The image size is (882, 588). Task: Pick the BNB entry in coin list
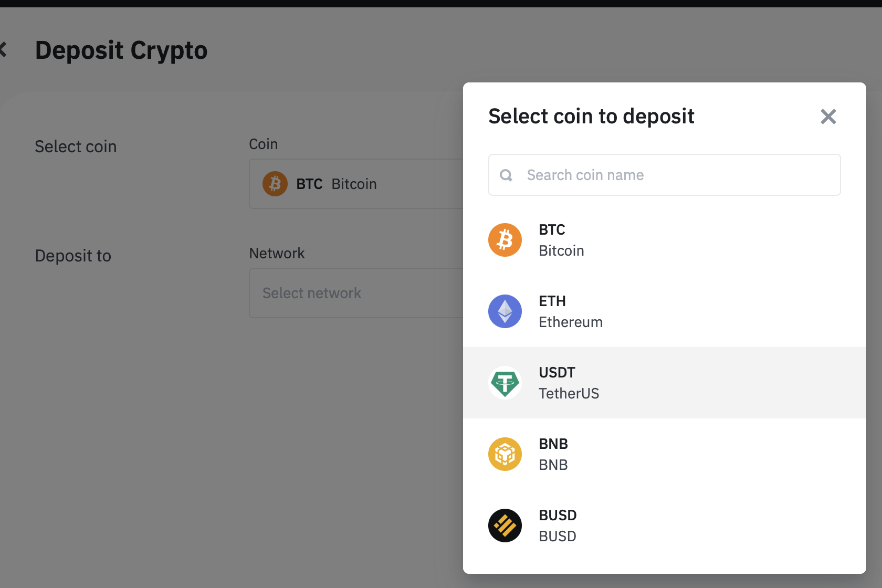pyautogui.click(x=665, y=454)
